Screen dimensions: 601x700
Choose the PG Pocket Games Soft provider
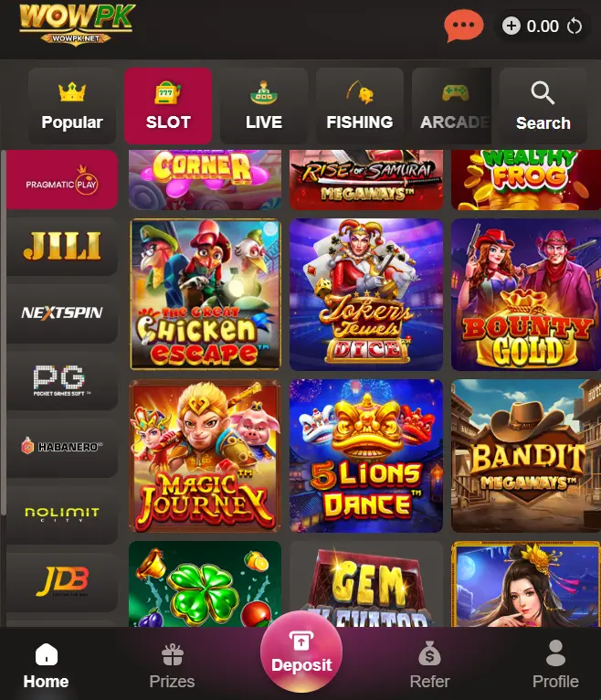click(x=62, y=380)
